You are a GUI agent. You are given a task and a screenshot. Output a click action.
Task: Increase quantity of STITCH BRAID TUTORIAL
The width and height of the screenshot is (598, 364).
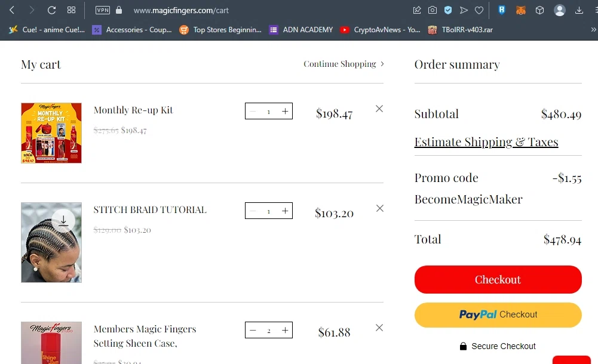tap(285, 211)
